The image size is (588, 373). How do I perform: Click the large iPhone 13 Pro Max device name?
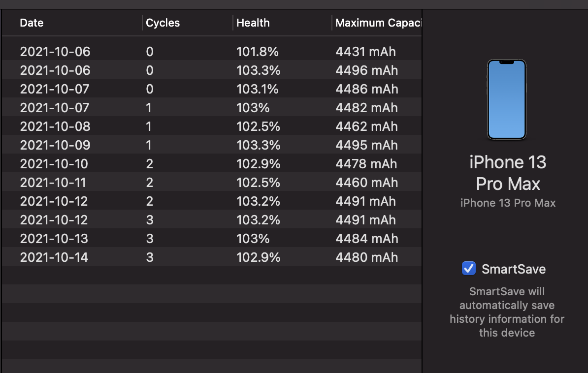[x=508, y=173]
